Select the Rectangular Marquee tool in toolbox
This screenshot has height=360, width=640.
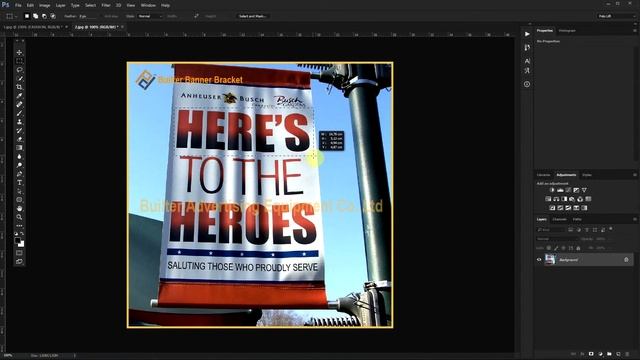pyautogui.click(x=19, y=61)
